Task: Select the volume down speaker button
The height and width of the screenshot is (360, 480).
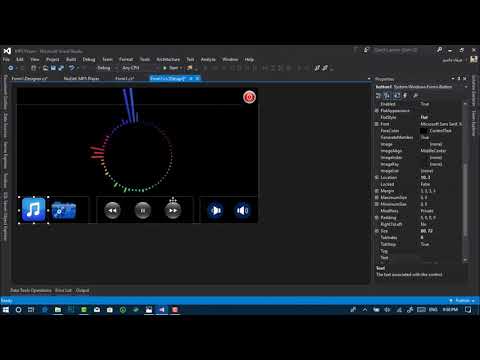Action: pyautogui.click(x=216, y=210)
